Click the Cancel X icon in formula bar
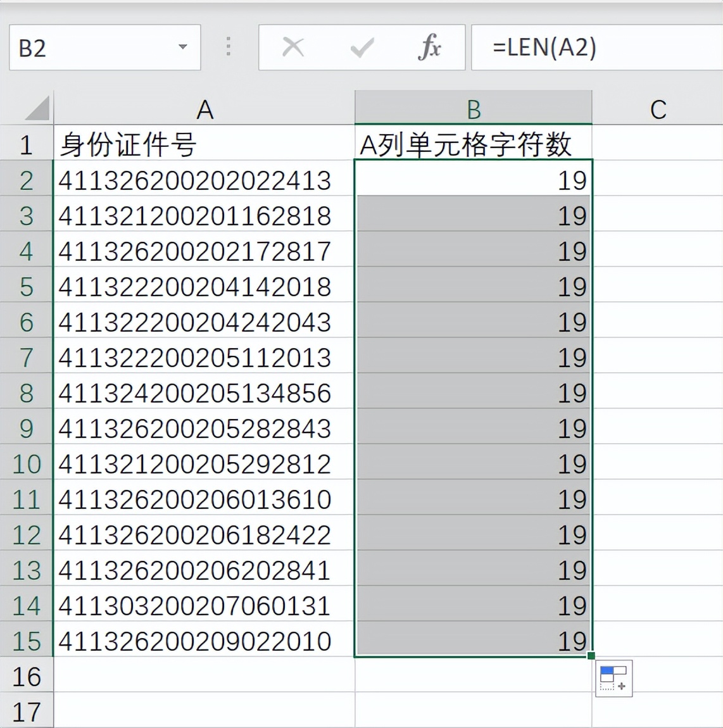The image size is (723, 728). coord(292,47)
